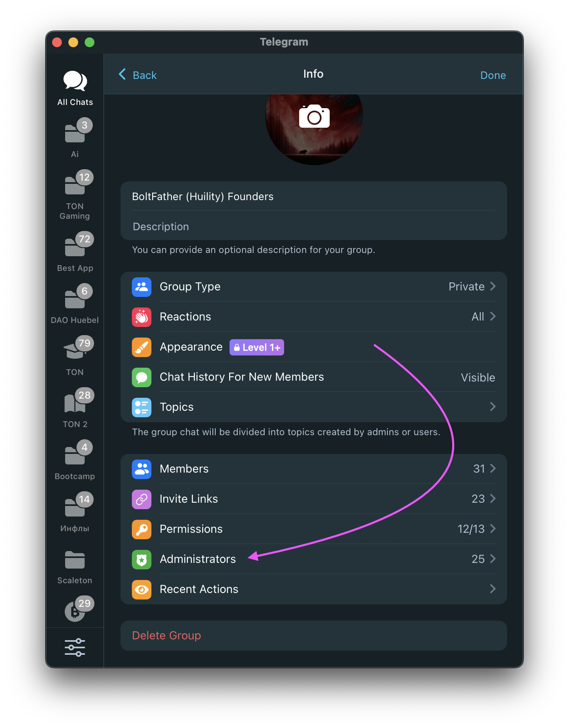Click the sliders settings icon in sidebar
The image size is (569, 728).
(x=75, y=647)
